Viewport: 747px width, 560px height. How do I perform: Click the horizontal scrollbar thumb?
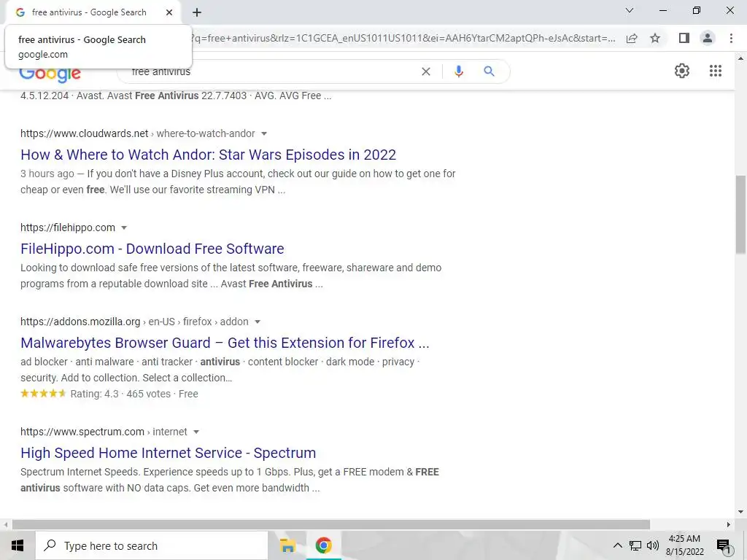point(331,524)
